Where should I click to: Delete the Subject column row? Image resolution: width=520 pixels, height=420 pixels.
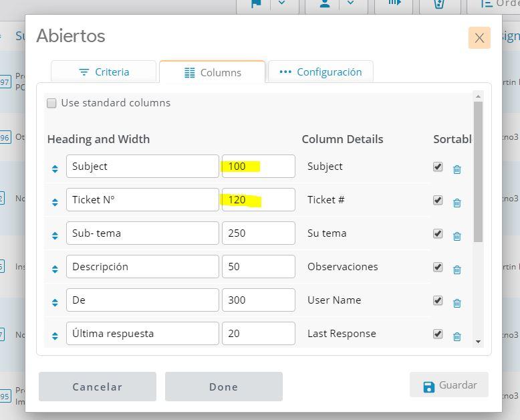(x=457, y=169)
